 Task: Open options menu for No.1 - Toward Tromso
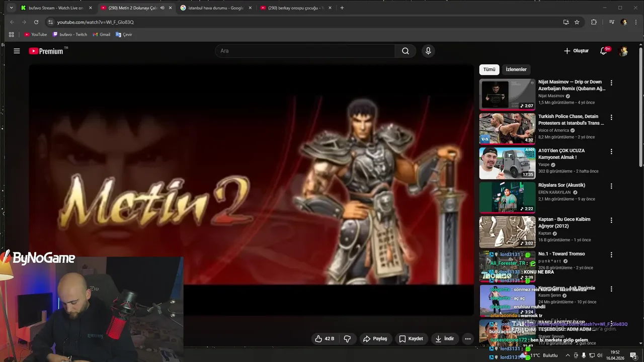click(x=611, y=255)
